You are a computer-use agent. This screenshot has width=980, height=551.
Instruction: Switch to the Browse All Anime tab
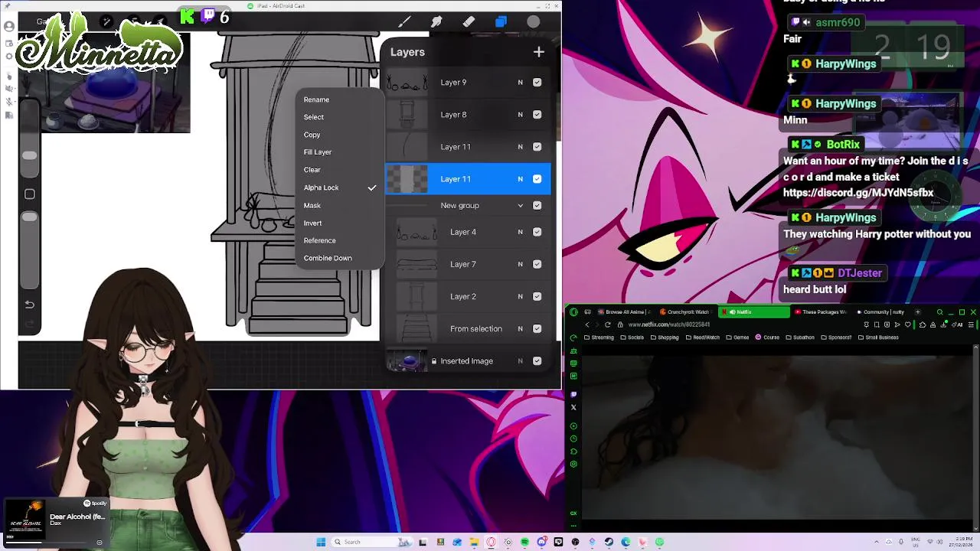coord(623,312)
